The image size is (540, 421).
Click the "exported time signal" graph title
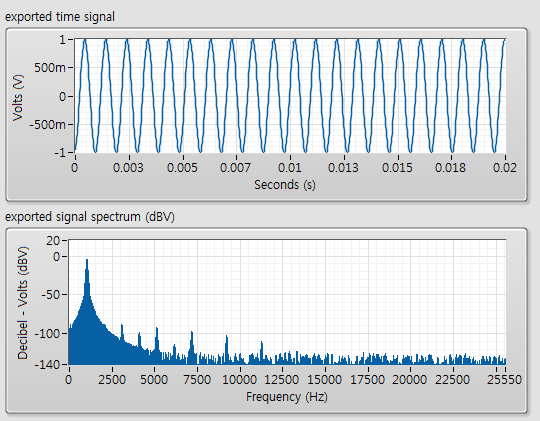(60, 17)
